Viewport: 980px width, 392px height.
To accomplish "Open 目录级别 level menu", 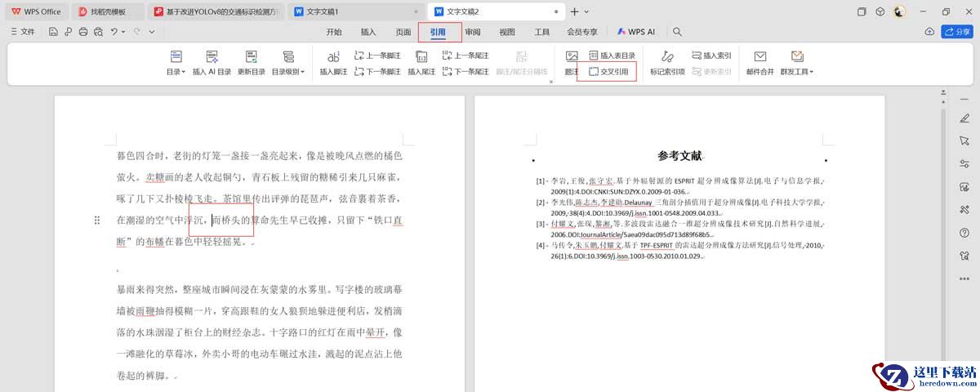I will point(288,64).
